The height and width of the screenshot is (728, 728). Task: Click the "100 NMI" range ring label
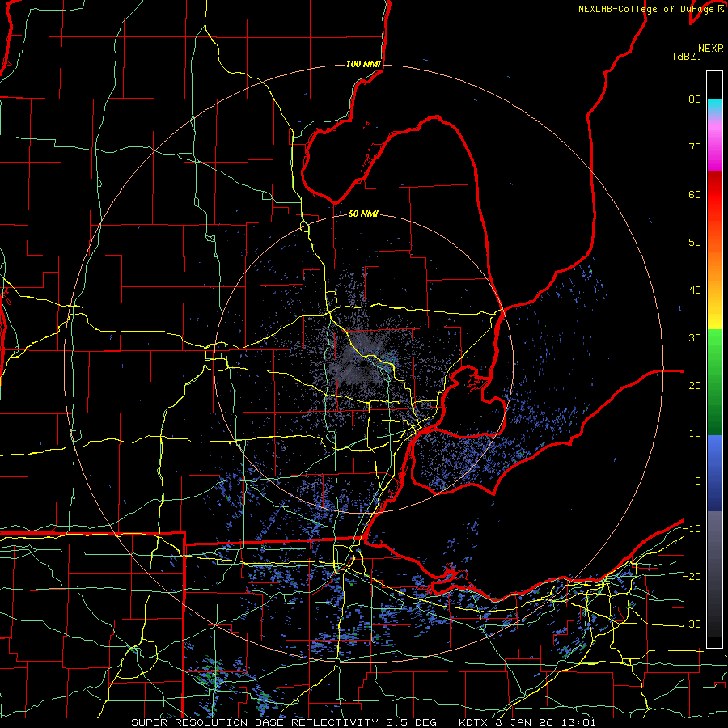[363, 64]
